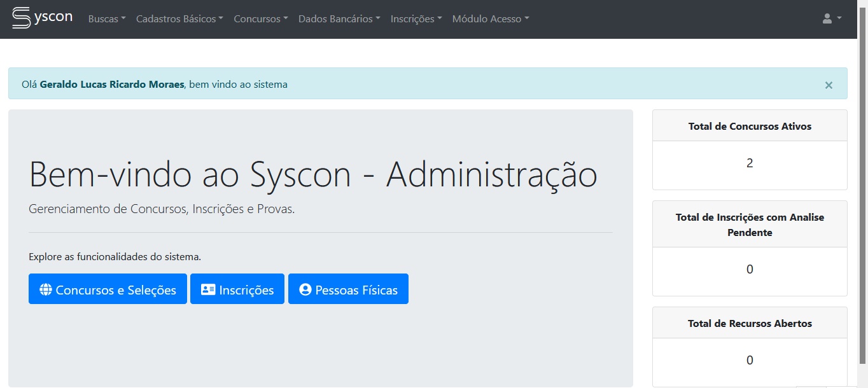The width and height of the screenshot is (868, 388).
Task: Click the pending inscrições count value
Action: click(750, 270)
